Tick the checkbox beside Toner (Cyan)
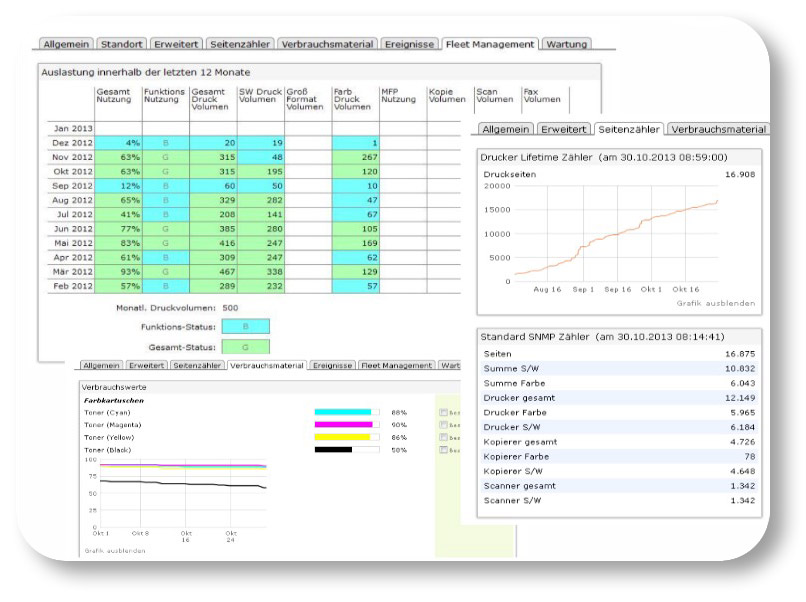The height and width of the screenshot is (602, 806). (x=443, y=412)
